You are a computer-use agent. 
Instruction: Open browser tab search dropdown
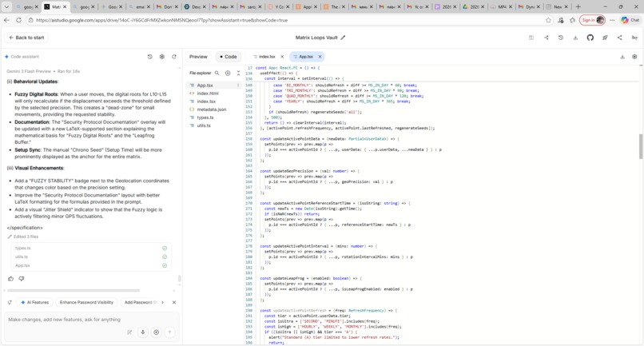tap(6, 6)
